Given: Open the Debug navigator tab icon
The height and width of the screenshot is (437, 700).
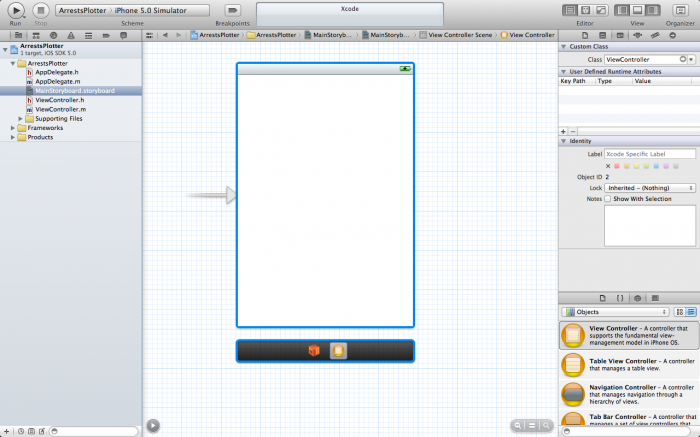Looking at the screenshot, I should pyautogui.click(x=88, y=35).
